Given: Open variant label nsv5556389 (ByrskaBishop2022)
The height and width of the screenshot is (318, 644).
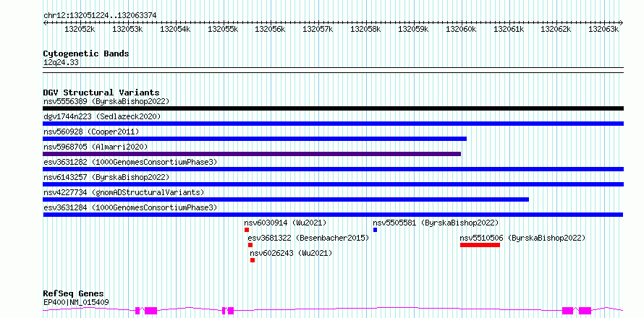Looking at the screenshot, I should (x=106, y=101).
